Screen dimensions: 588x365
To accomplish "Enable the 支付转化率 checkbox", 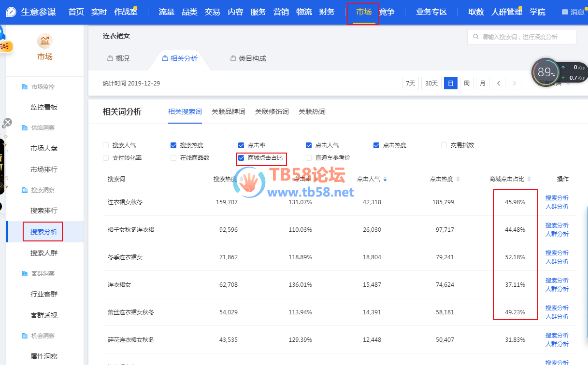I will [x=106, y=158].
